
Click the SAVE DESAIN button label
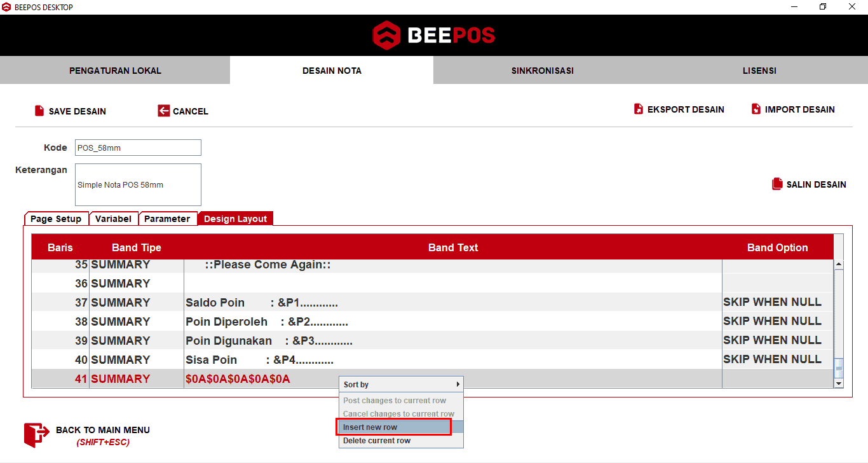[78, 111]
